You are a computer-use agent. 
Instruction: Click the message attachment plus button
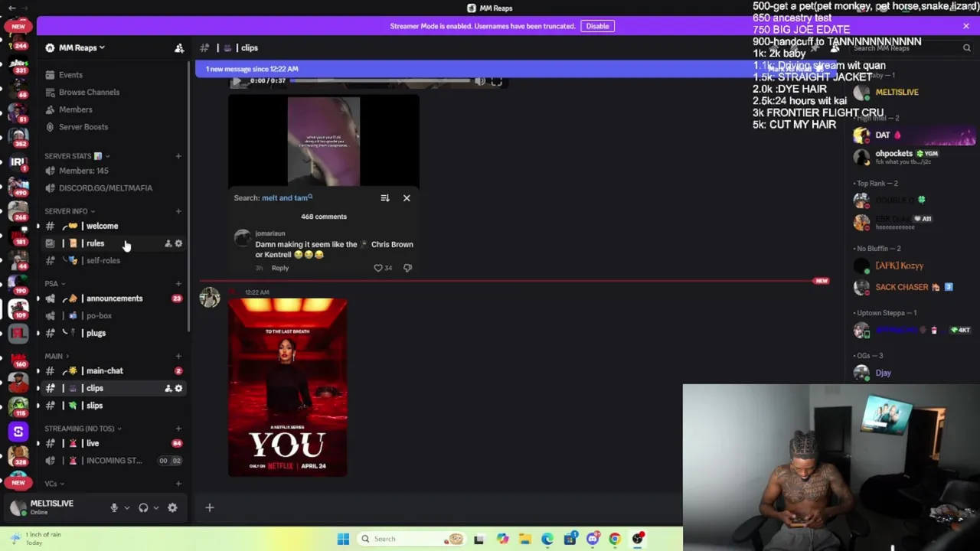[x=209, y=507]
